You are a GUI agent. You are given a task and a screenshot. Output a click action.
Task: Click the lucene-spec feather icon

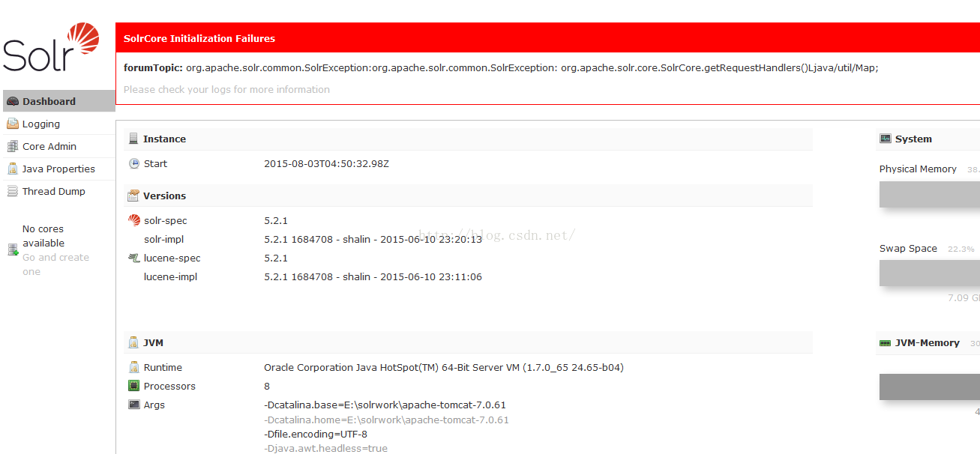(x=134, y=258)
